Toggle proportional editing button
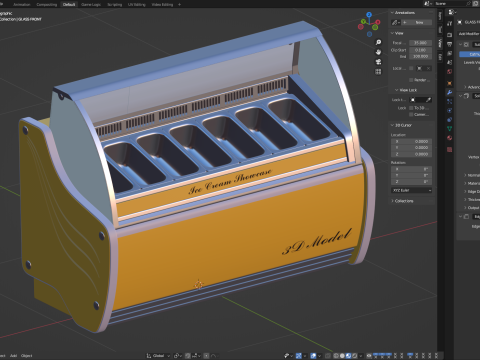 point(206,356)
